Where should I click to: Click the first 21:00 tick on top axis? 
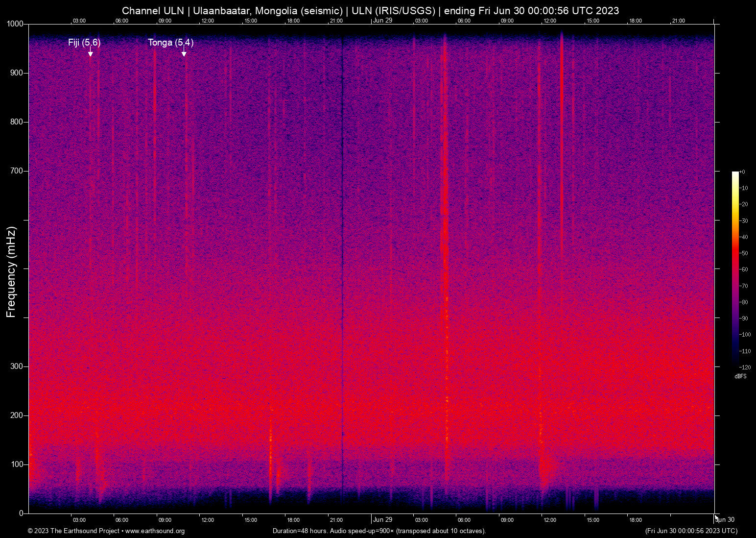[336, 21]
